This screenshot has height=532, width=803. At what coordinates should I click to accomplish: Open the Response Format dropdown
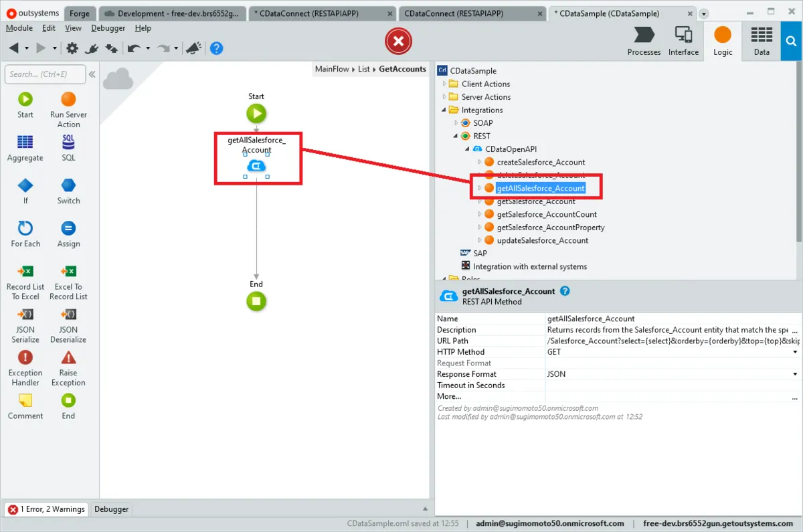(x=795, y=374)
